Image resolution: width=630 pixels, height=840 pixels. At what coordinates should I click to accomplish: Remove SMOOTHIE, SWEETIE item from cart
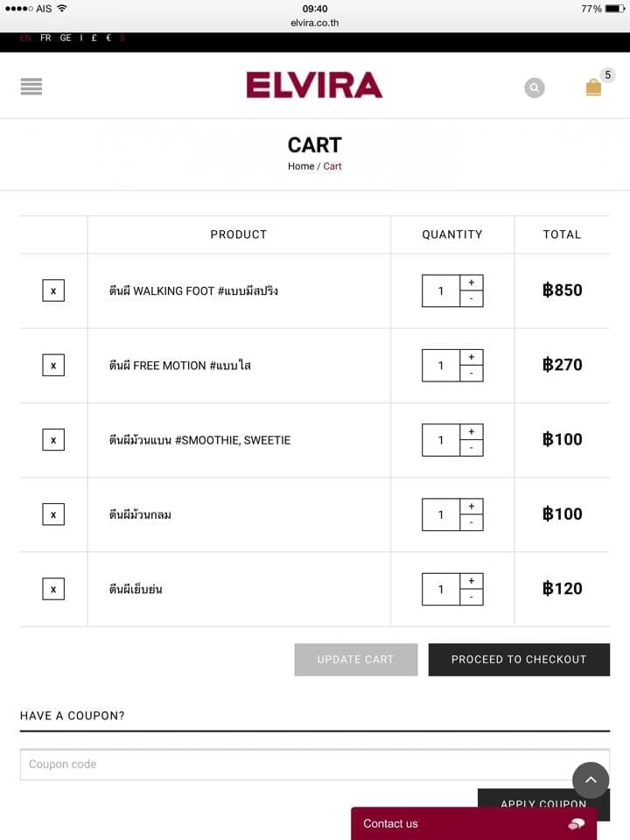tap(53, 439)
